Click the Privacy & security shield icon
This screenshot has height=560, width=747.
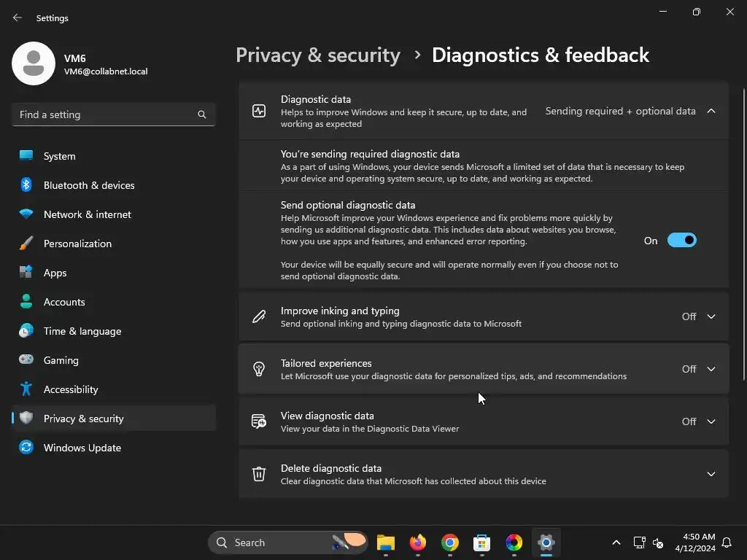coord(26,418)
